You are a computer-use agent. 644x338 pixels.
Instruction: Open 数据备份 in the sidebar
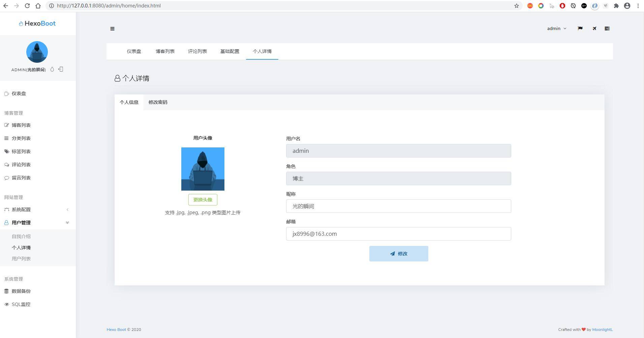21,291
